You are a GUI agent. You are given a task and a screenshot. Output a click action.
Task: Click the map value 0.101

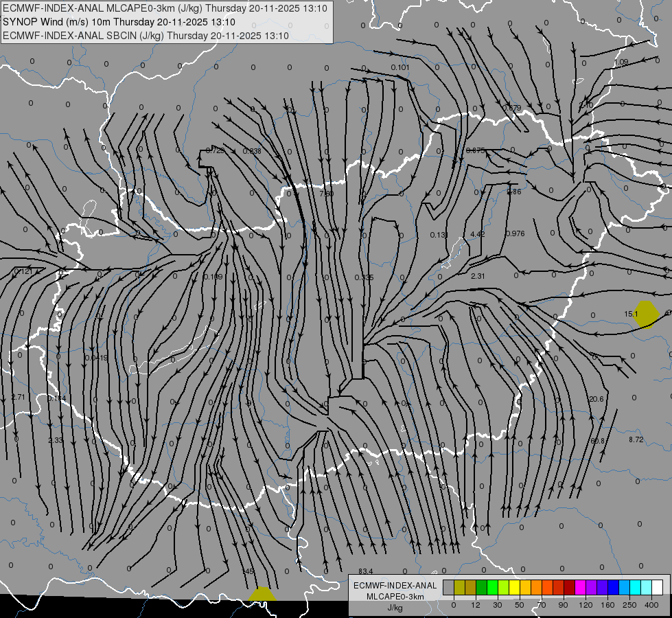point(400,67)
